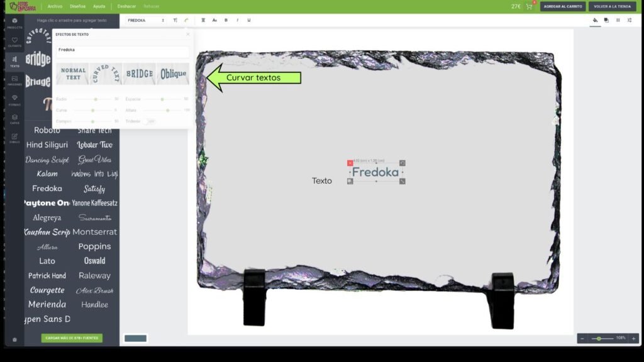Toggle bold text formatting
The image size is (644, 362).
tap(226, 20)
